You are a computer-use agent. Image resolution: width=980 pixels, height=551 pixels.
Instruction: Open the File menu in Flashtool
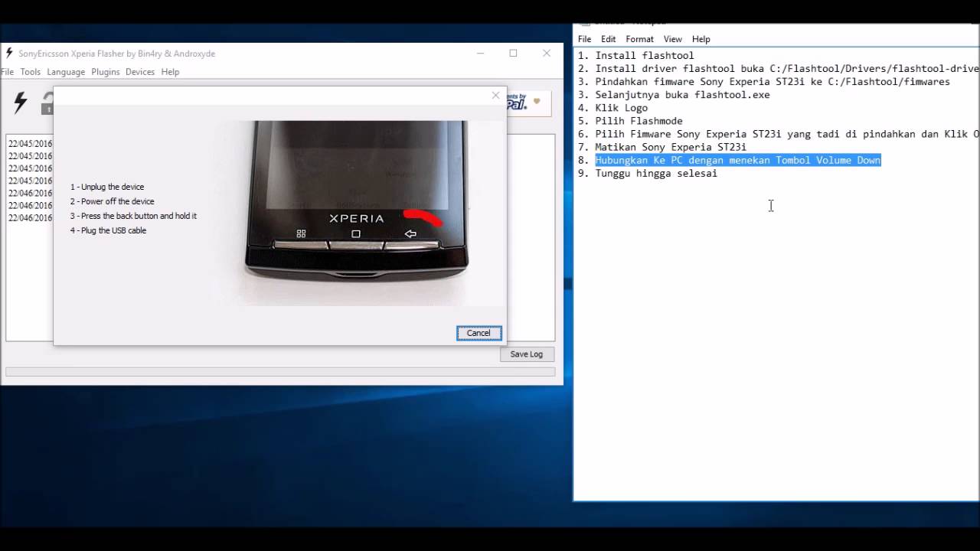pos(7,72)
